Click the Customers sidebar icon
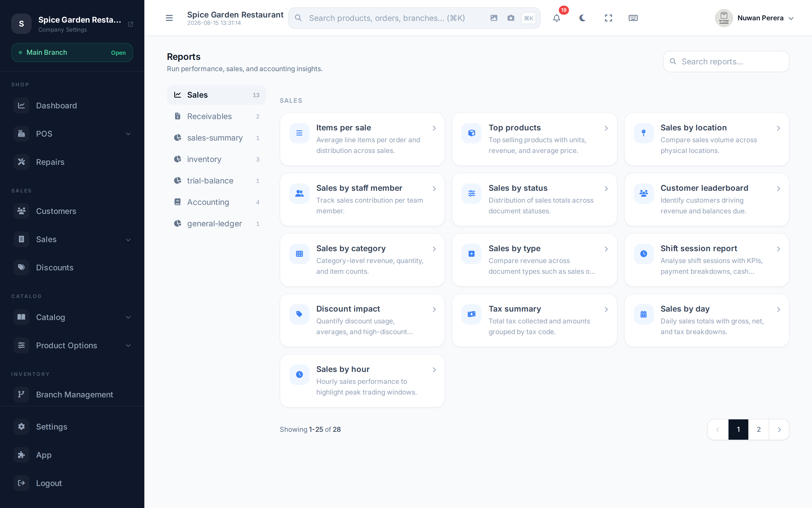This screenshot has width=812, height=508. pyautogui.click(x=21, y=211)
